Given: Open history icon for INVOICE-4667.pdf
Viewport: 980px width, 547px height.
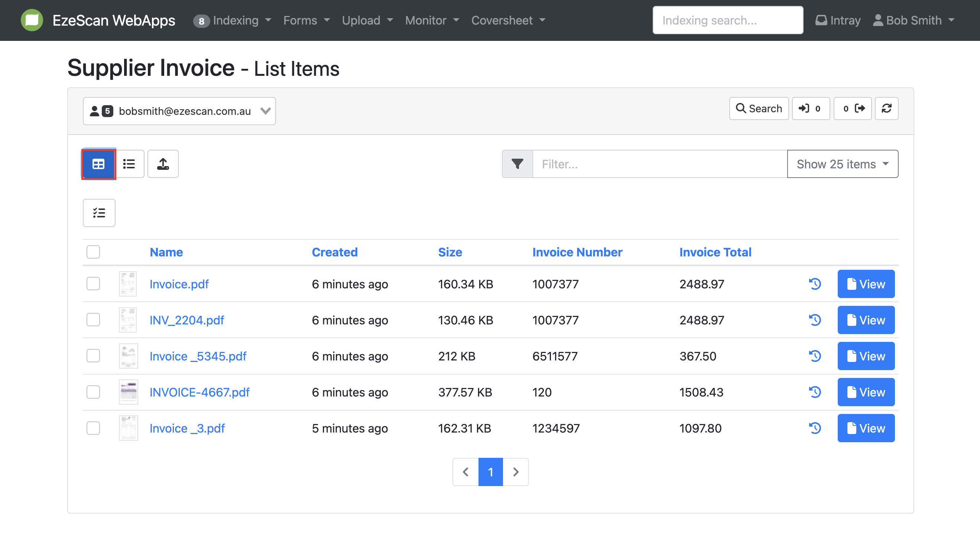Looking at the screenshot, I should point(815,392).
